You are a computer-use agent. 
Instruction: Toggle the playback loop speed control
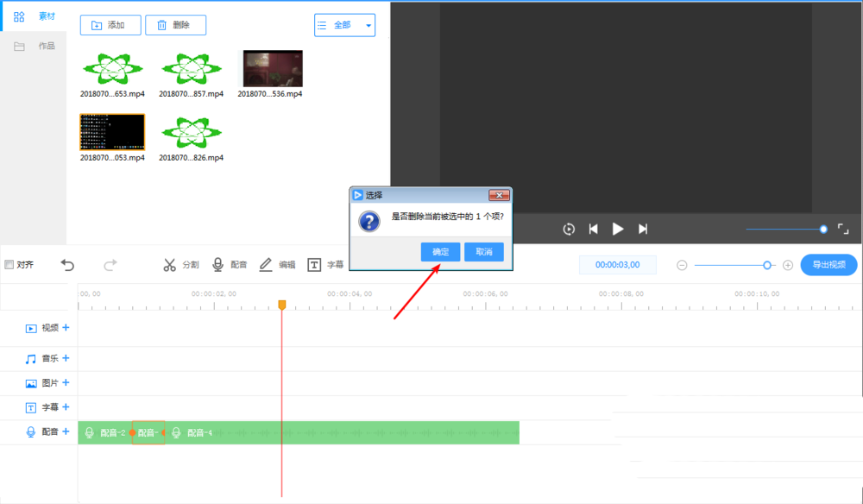click(569, 229)
